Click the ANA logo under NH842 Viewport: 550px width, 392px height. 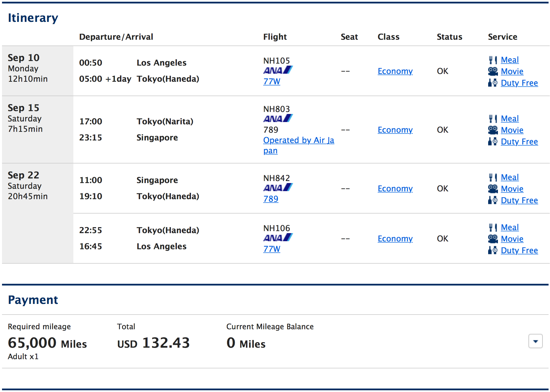278,188
